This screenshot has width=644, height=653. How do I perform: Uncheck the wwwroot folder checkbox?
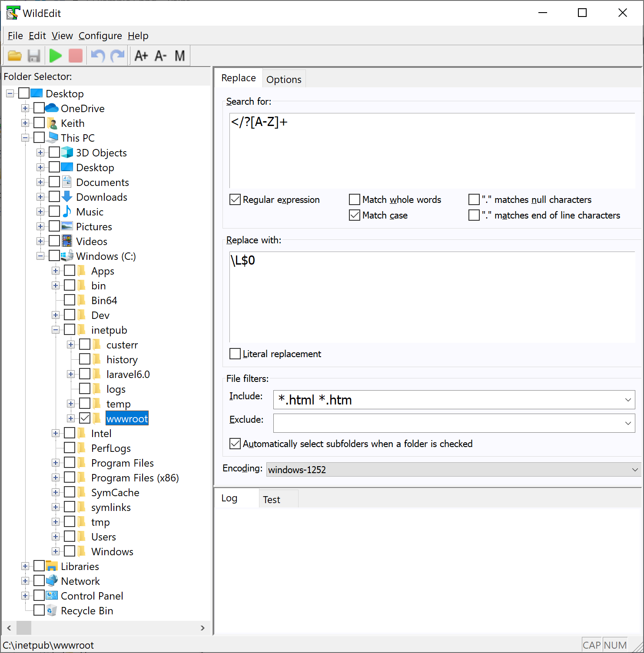point(85,418)
